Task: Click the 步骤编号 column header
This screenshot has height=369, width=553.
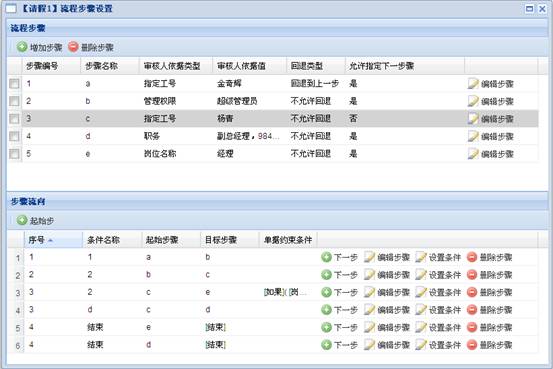Action: [51, 66]
